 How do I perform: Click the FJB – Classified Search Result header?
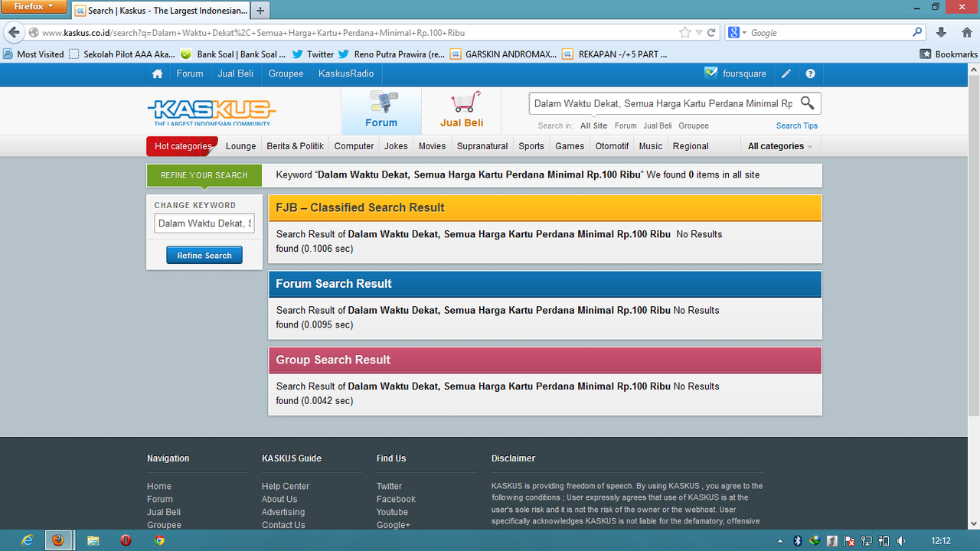pos(545,208)
